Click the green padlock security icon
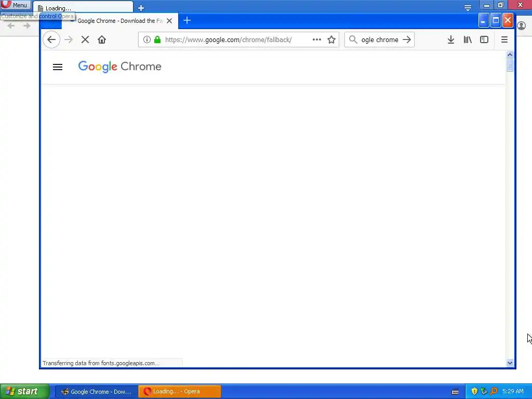532x399 pixels. click(x=157, y=39)
